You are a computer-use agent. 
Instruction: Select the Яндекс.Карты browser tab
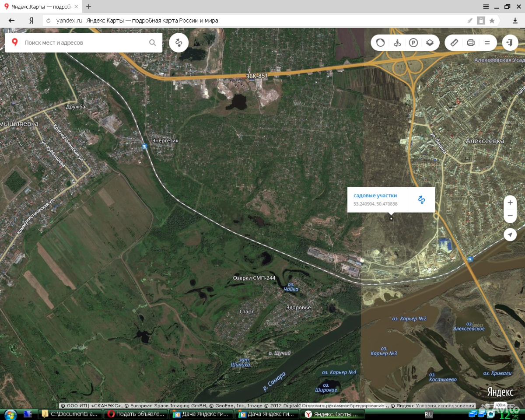click(40, 7)
